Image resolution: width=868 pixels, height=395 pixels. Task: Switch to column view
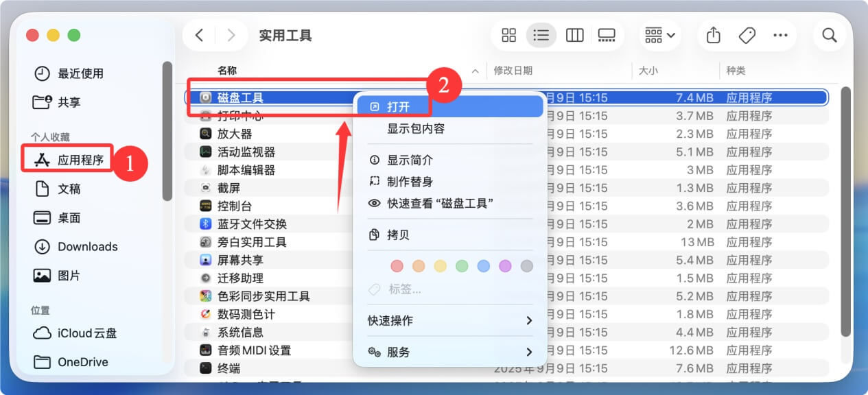tap(574, 35)
